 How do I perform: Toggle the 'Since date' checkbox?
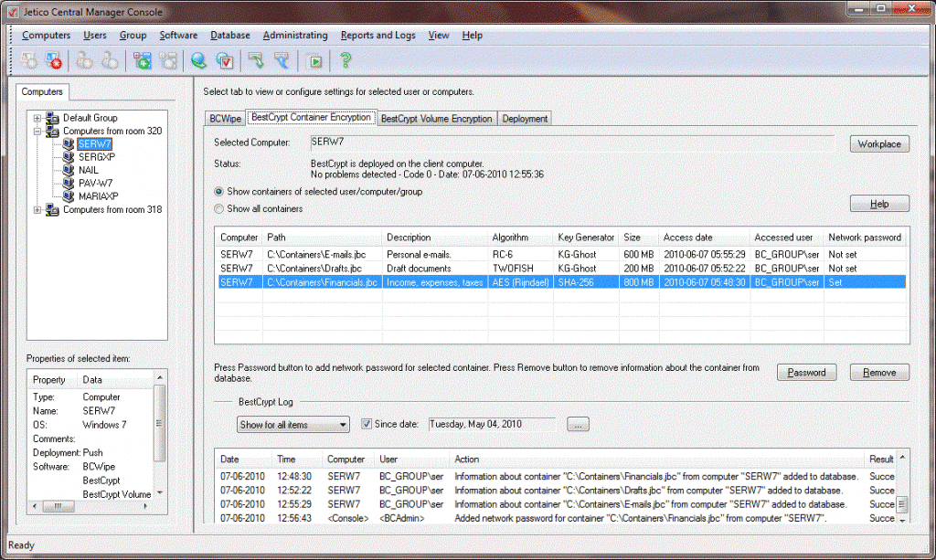[367, 424]
